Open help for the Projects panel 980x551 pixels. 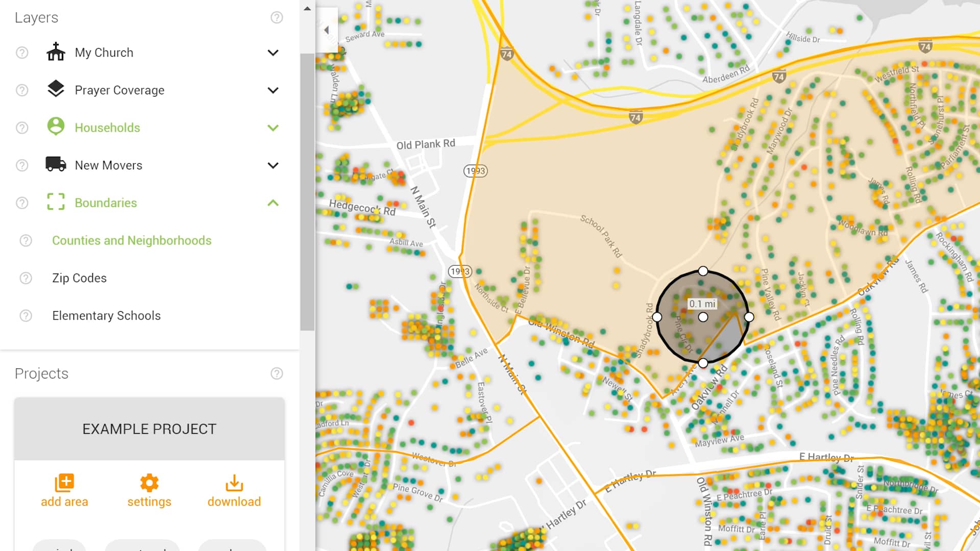pyautogui.click(x=277, y=373)
